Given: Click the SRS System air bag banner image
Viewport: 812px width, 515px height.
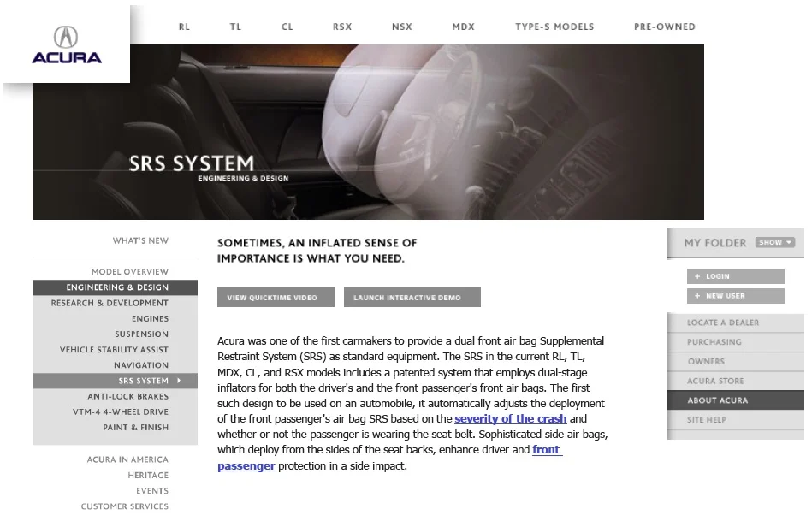Looking at the screenshot, I should tap(368, 132).
